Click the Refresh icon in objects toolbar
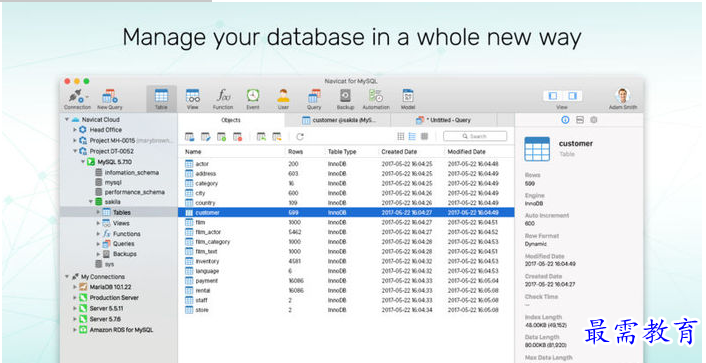Viewport: 706px width, 363px height. point(300,136)
